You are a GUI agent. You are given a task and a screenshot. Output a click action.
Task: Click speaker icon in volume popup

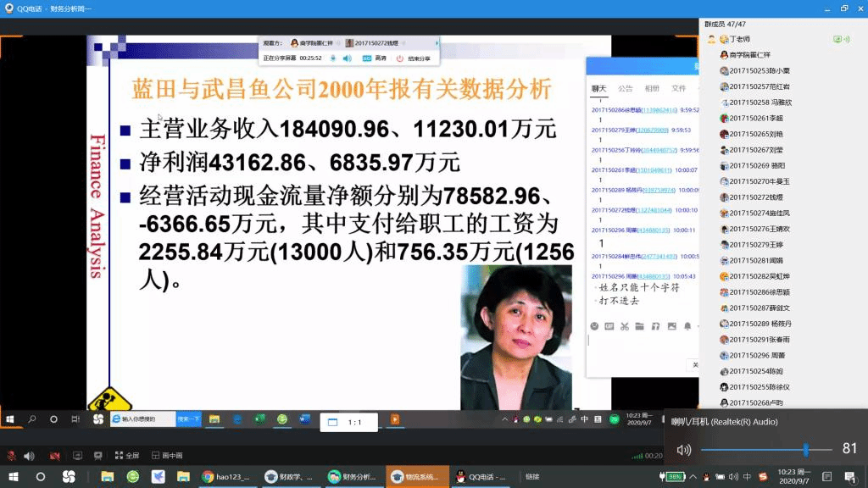pyautogui.click(x=683, y=449)
